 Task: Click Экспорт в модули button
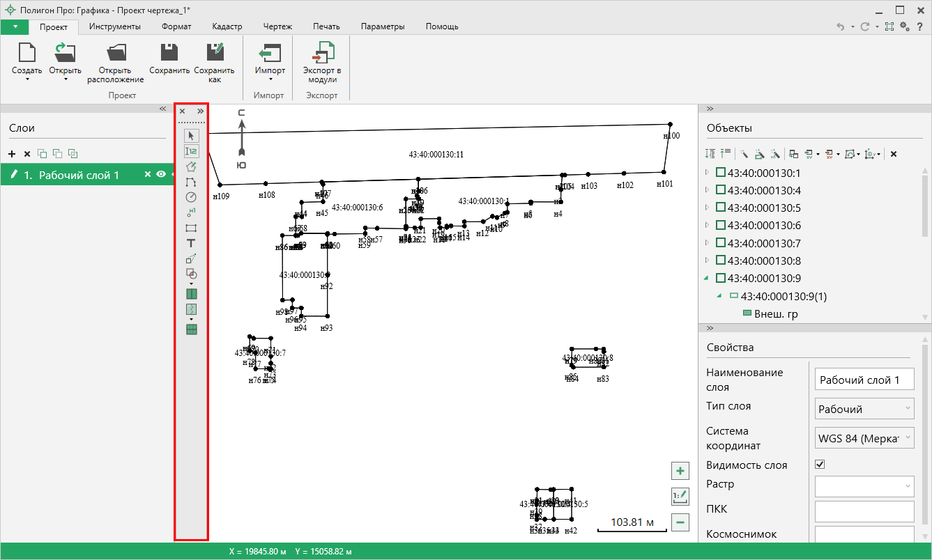click(x=321, y=63)
